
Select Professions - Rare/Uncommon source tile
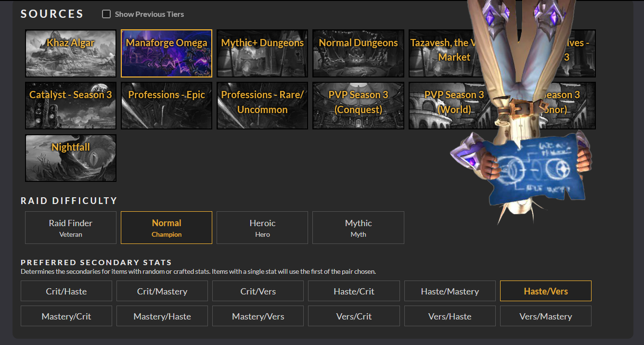262,105
